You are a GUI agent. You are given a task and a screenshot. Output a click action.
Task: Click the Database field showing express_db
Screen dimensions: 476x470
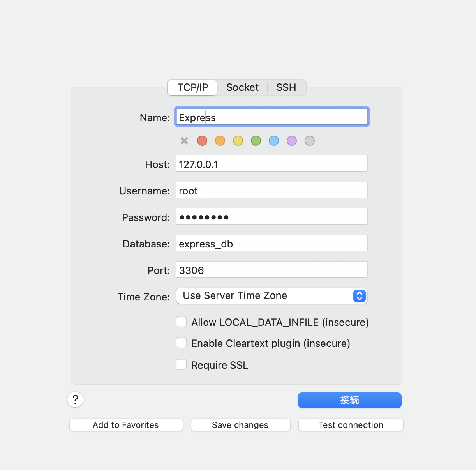(271, 243)
